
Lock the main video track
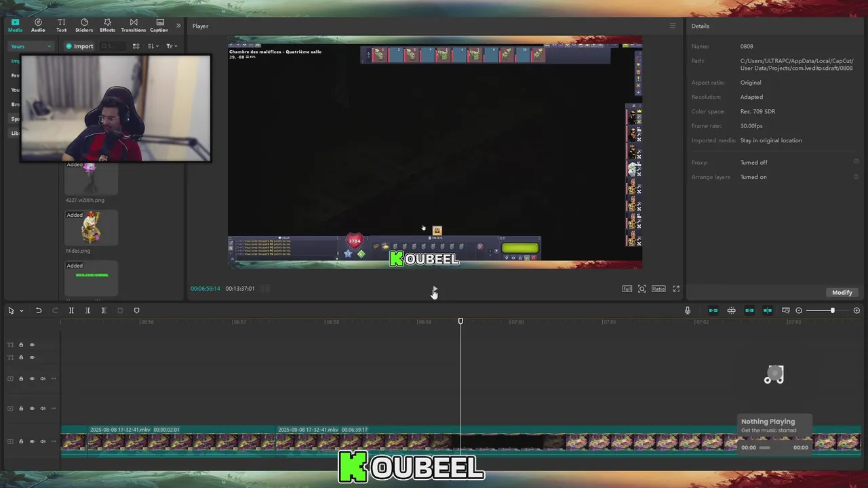click(21, 441)
